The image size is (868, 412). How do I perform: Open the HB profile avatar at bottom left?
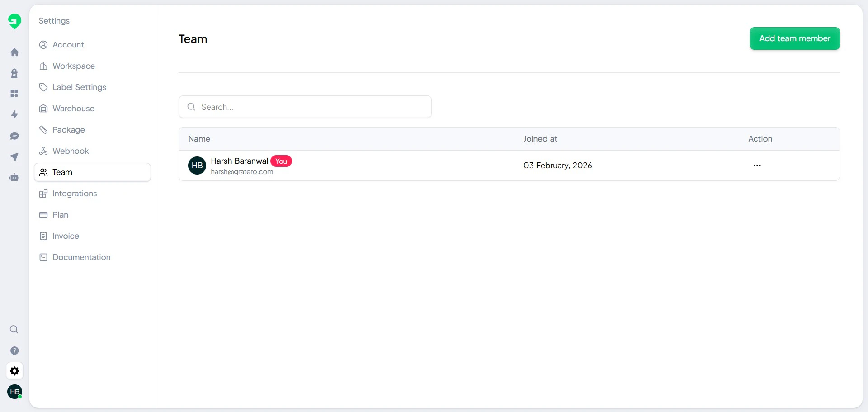(15, 392)
